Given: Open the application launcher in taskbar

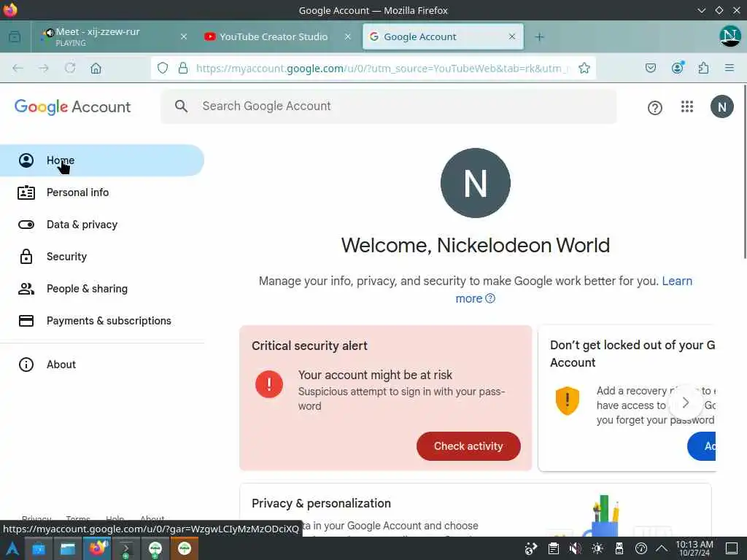Looking at the screenshot, I should click(12, 548).
